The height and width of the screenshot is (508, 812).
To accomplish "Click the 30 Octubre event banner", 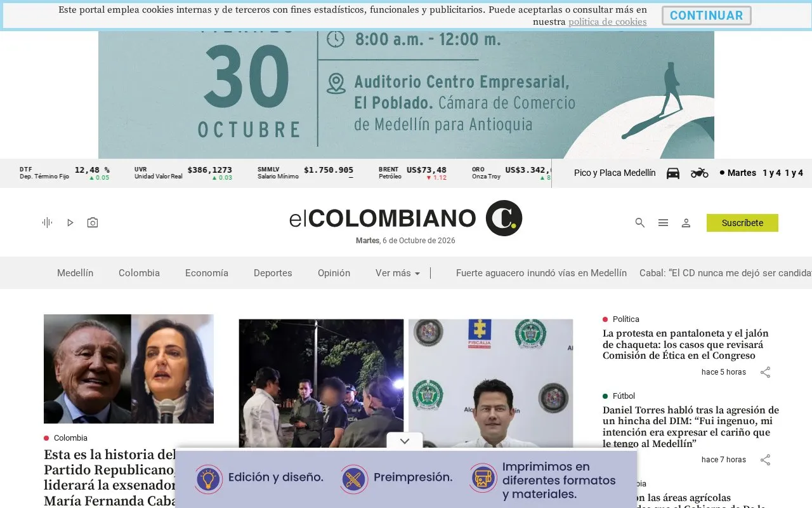I will pos(406,95).
